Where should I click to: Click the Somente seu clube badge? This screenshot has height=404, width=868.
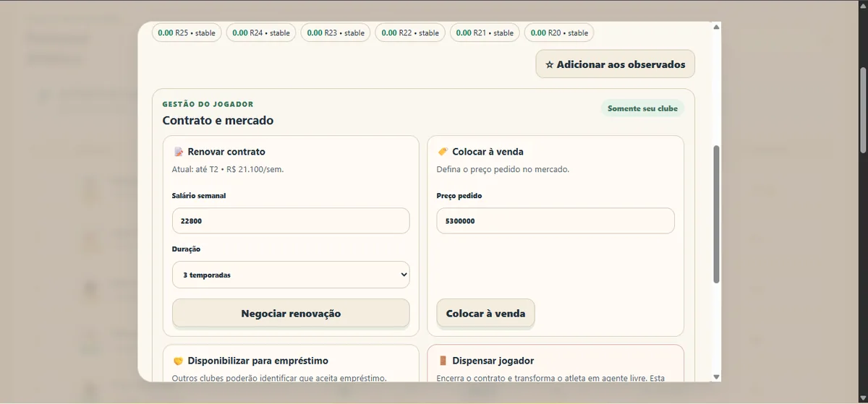[x=642, y=108]
